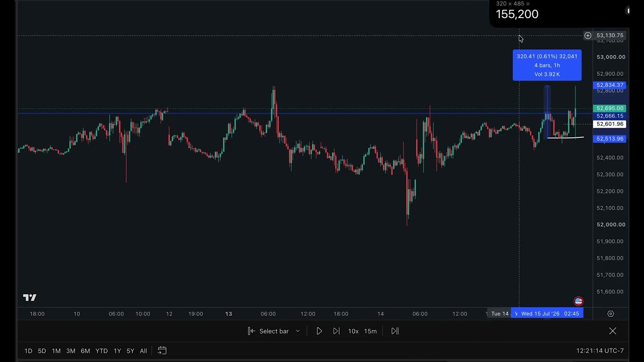Click the 13 date on time axis
Image resolution: width=644 pixels, height=362 pixels.
coord(228,314)
